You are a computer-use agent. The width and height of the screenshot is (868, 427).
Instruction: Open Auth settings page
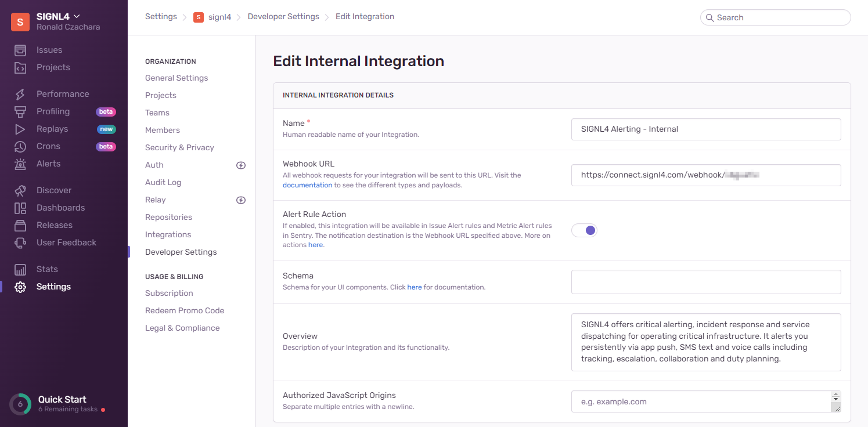click(x=154, y=165)
